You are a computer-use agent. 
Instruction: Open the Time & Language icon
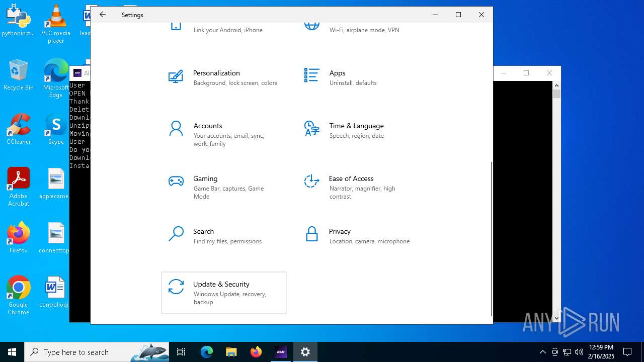point(311,128)
